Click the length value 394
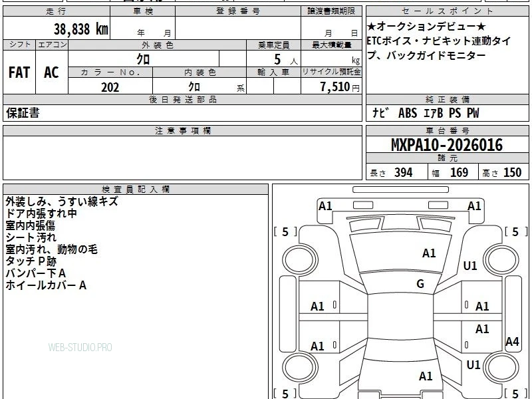This screenshot has width=532, height=399. [x=404, y=172]
